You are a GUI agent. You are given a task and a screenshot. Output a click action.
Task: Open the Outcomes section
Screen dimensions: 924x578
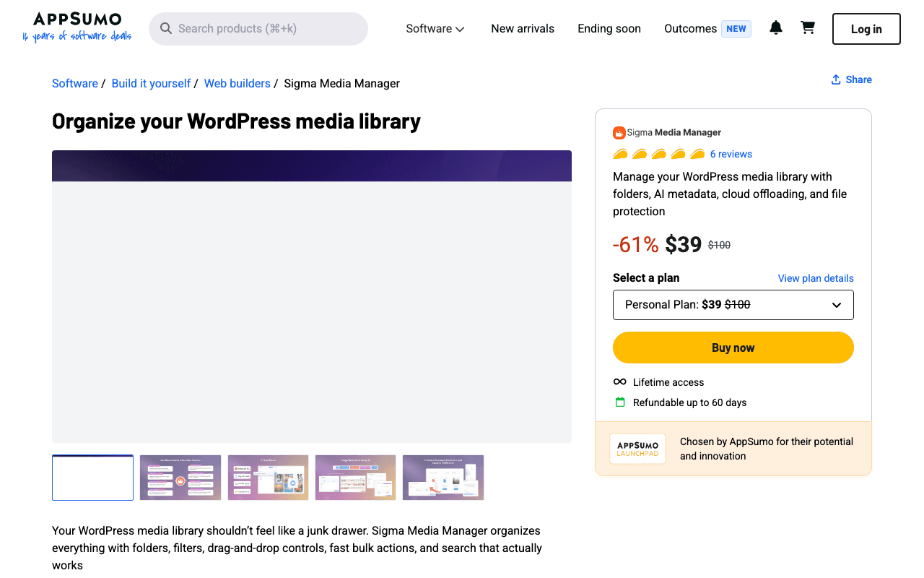pyautogui.click(x=690, y=29)
